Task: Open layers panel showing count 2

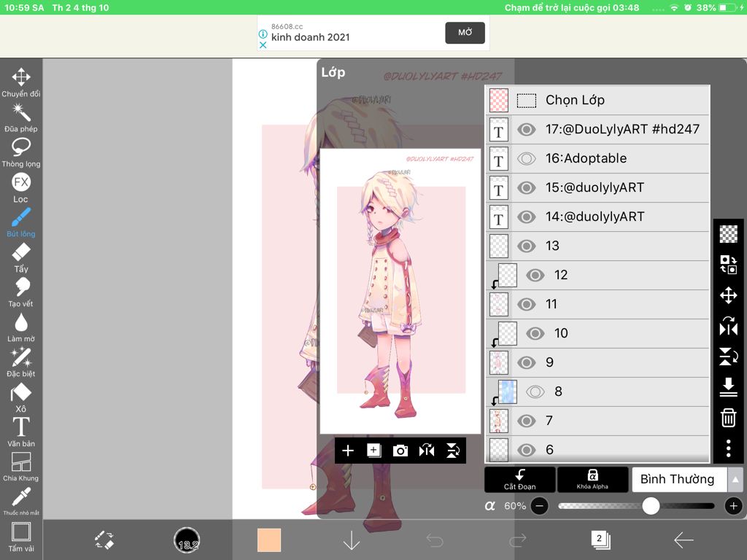Action: click(x=600, y=540)
